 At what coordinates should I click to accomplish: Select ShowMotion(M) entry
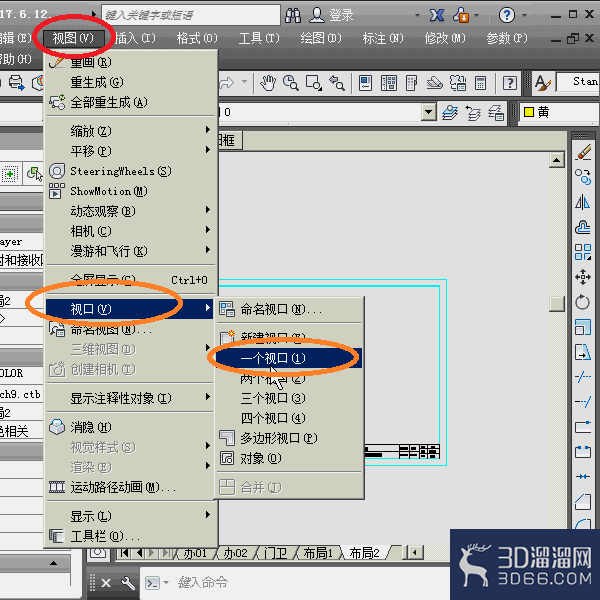[x=130, y=191]
